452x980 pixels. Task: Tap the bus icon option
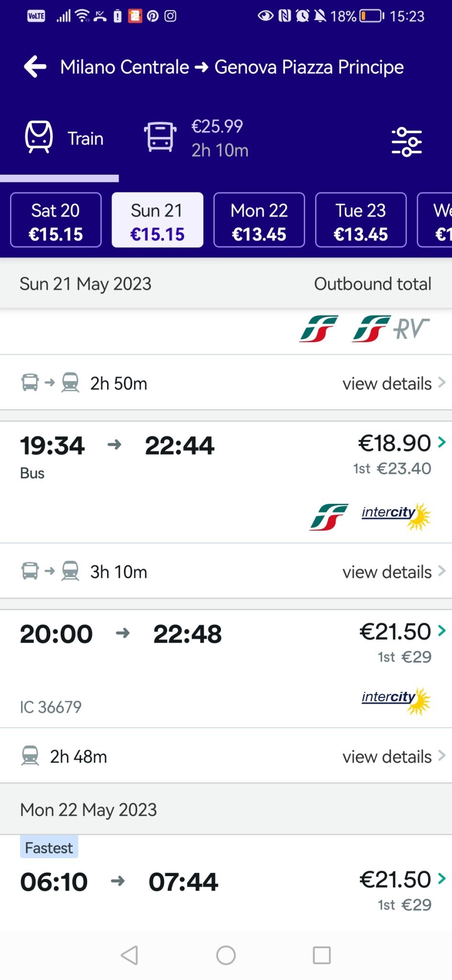click(160, 137)
